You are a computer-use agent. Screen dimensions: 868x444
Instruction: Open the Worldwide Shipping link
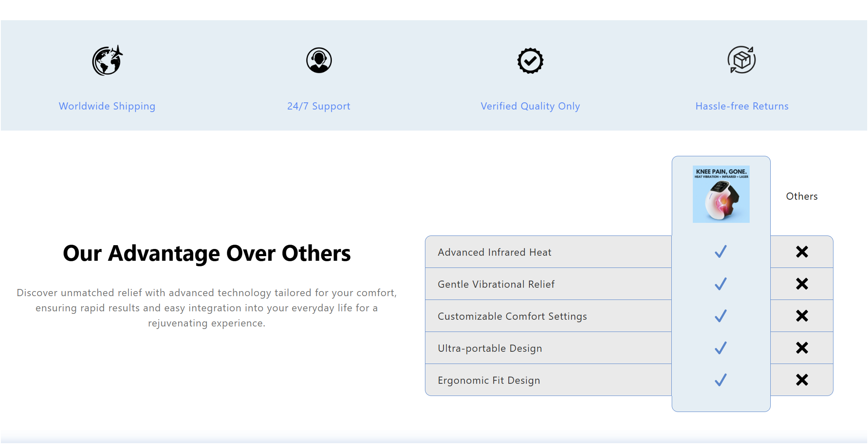[x=107, y=106]
